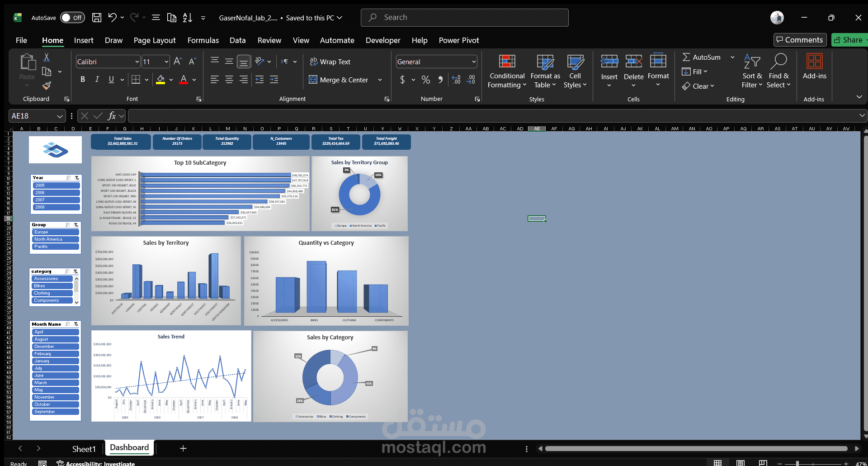
Task: Click the Comments button
Action: 800,40
